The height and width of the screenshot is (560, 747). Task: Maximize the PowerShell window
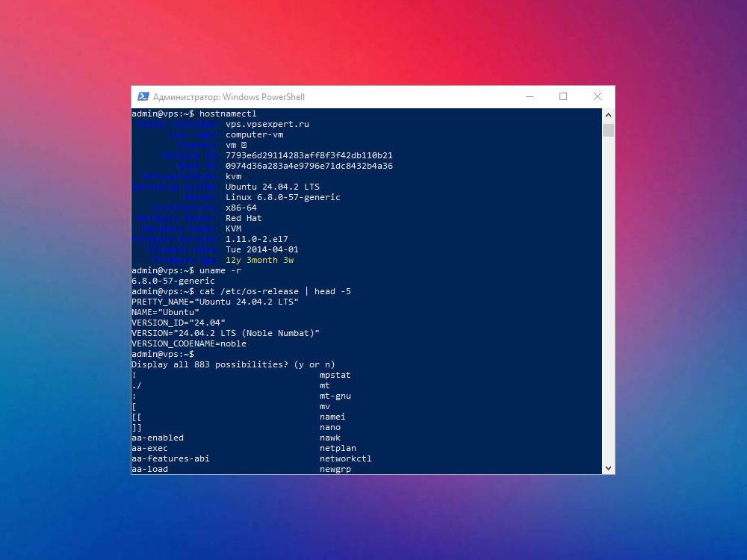(563, 96)
